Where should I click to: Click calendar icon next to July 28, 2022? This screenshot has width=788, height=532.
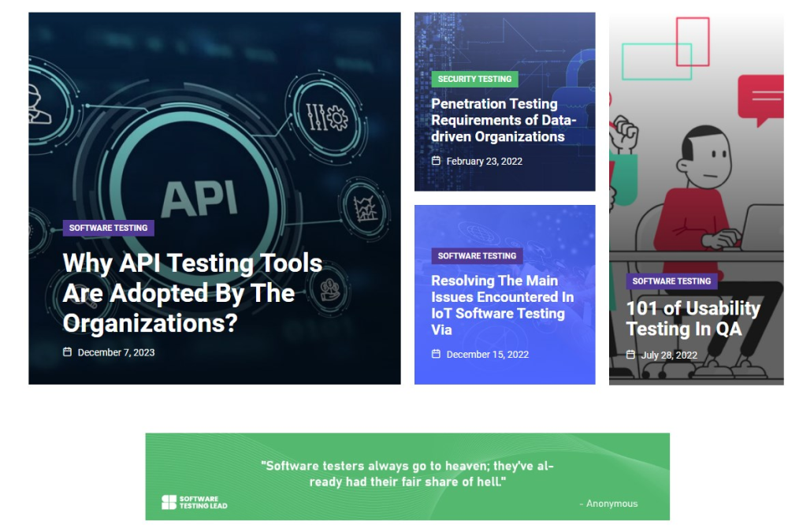pyautogui.click(x=630, y=355)
